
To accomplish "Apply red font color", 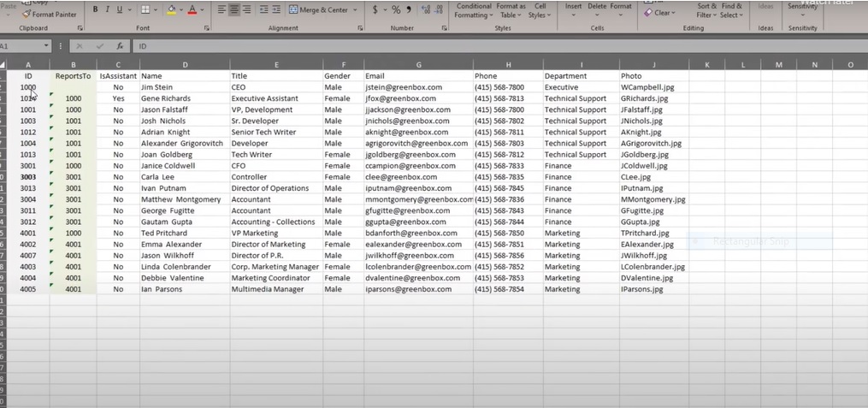I will (192, 9).
